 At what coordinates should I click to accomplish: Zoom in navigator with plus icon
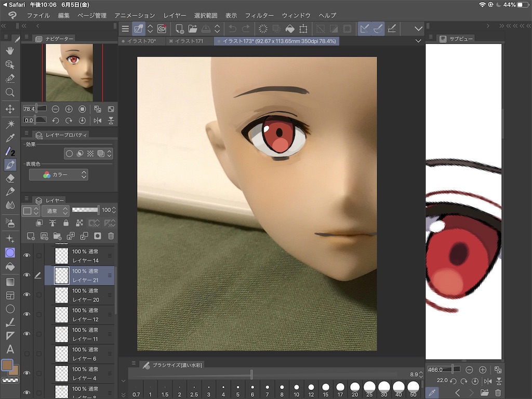[69, 109]
